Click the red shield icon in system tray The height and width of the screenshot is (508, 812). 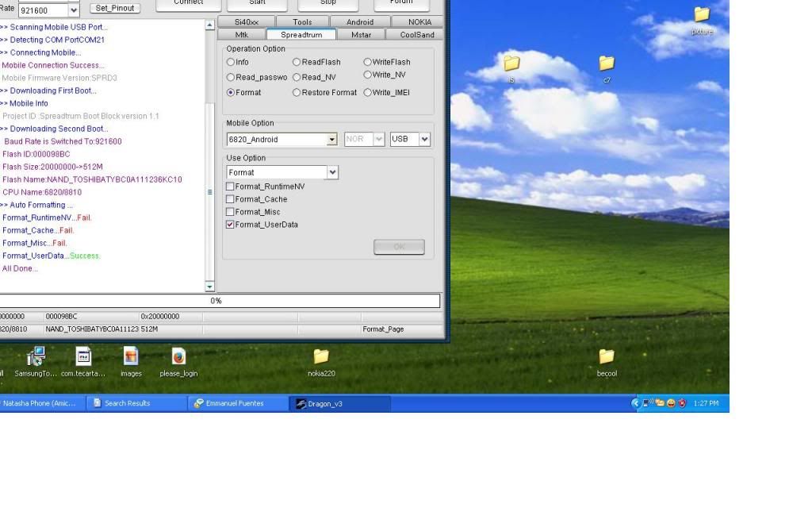tap(682, 402)
